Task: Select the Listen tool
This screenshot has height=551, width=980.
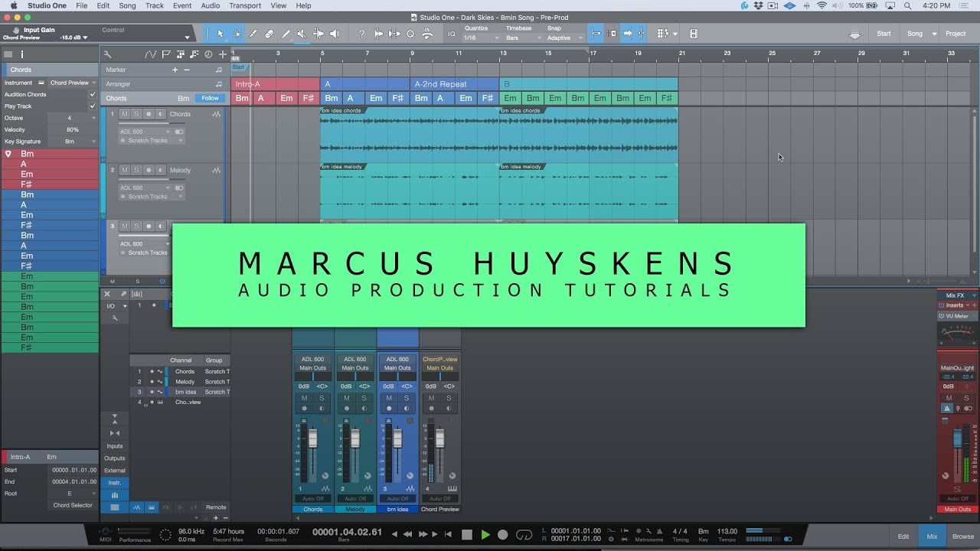Action: pyautogui.click(x=335, y=34)
